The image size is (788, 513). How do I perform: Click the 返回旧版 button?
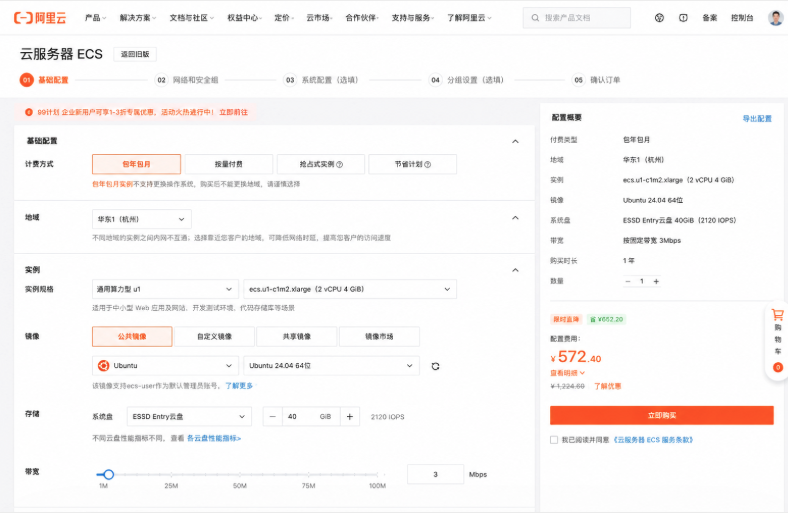[x=135, y=54]
